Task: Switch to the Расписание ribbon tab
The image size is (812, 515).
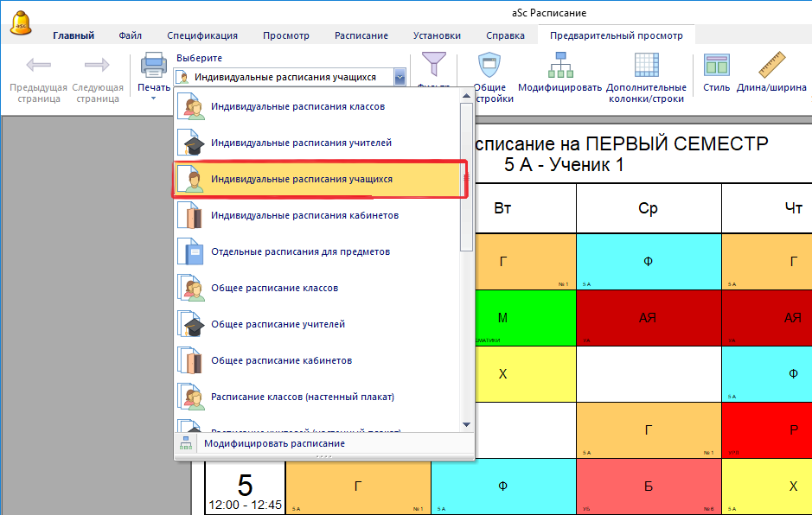Action: point(361,35)
